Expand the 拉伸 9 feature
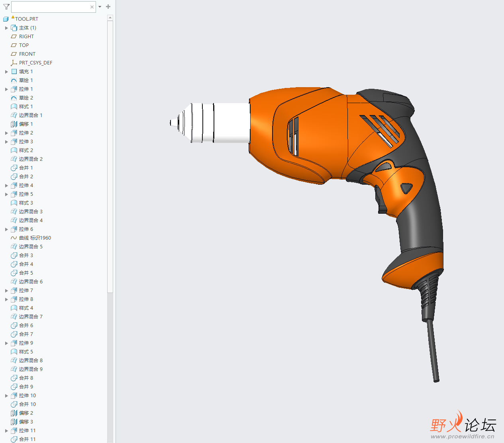Viewport: 504px width, 443px height. (6, 343)
